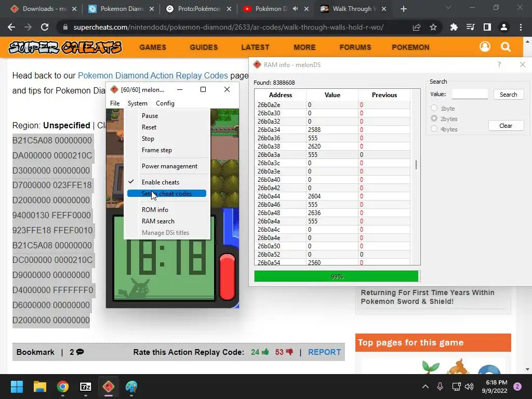
Task: Open POKEMON nav item
Action: [410, 47]
